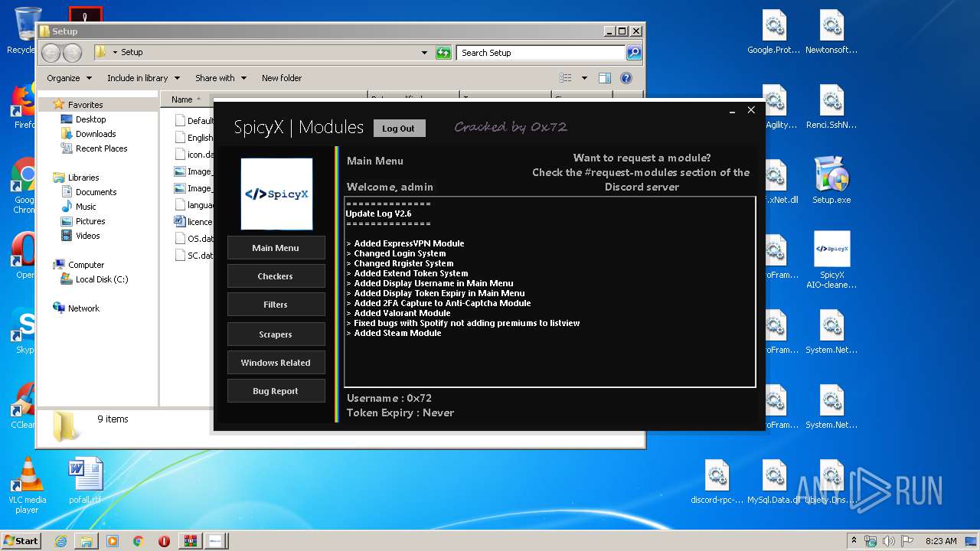This screenshot has height=551, width=980.
Task: Select Libraries in the navigation pane
Action: [83, 178]
